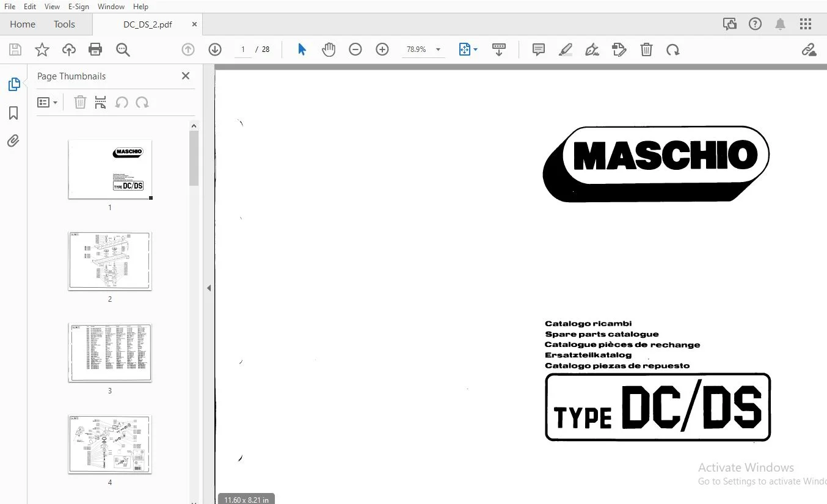Open the Sign document pen tool
Screen dimensions: 827x504
592,49
